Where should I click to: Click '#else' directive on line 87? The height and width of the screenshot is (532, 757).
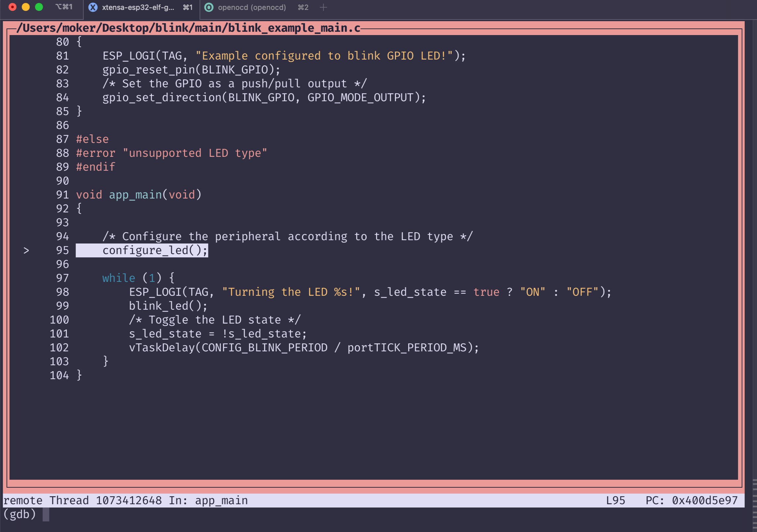92,139
